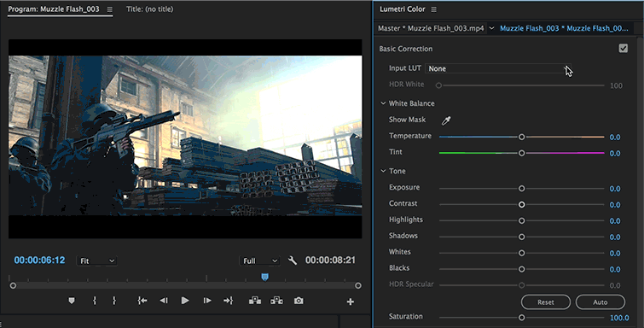Click the Auto tone button
644x328 pixels.
(600, 302)
